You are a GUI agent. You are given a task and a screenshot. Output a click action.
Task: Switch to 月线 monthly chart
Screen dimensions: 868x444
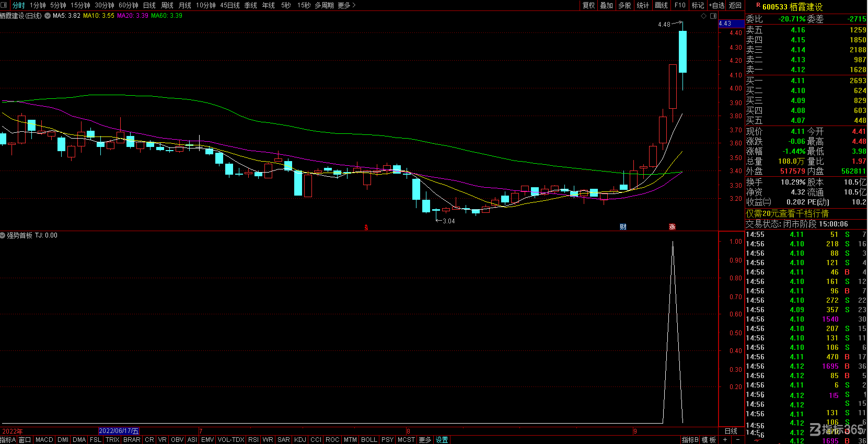185,5
